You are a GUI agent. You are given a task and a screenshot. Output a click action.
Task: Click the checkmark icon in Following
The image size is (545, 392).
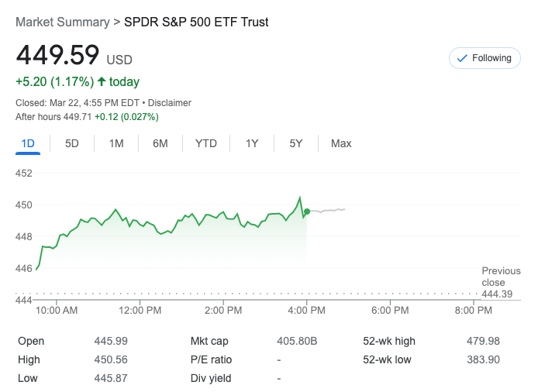pyautogui.click(x=463, y=58)
